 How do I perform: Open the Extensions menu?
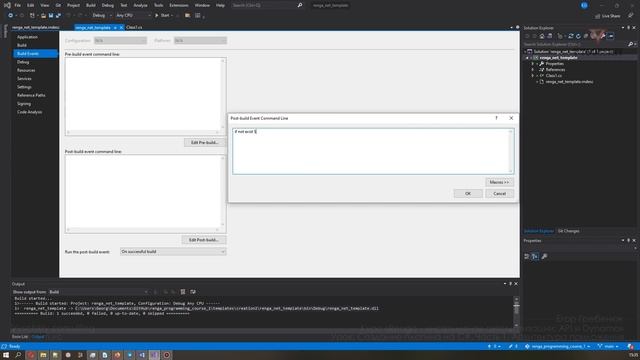(179, 5)
